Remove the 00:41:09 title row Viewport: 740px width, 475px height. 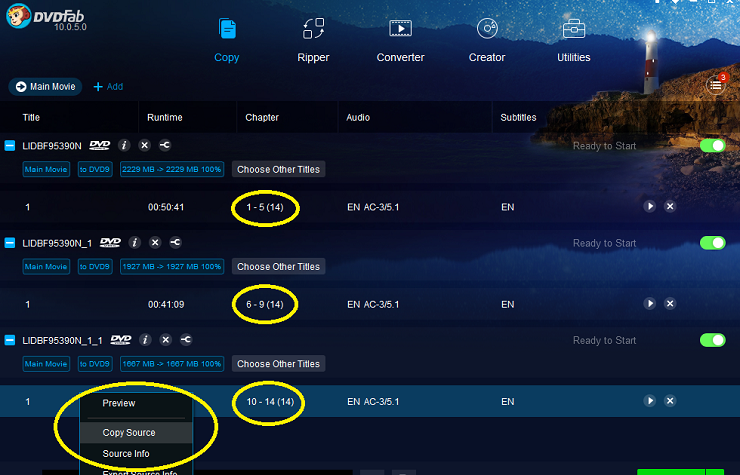pyautogui.click(x=670, y=304)
